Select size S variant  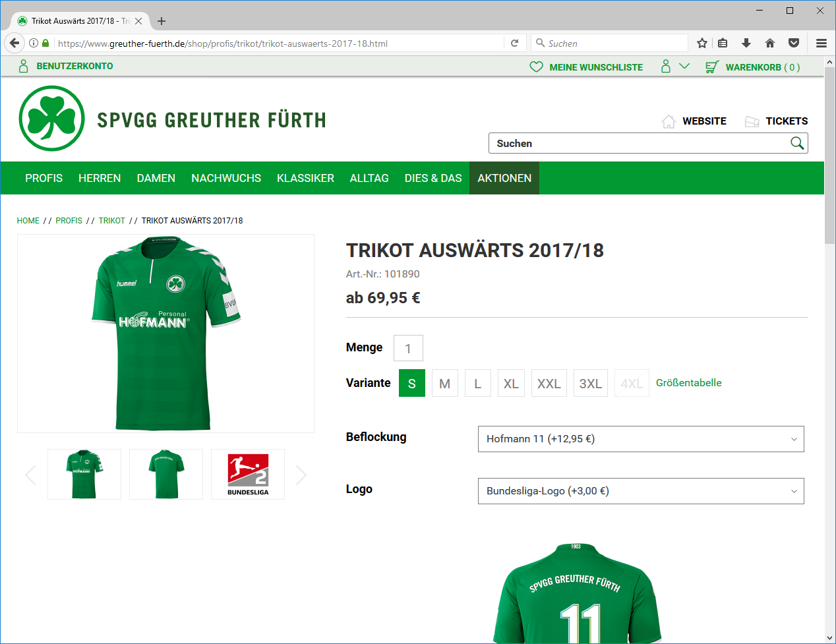412,383
